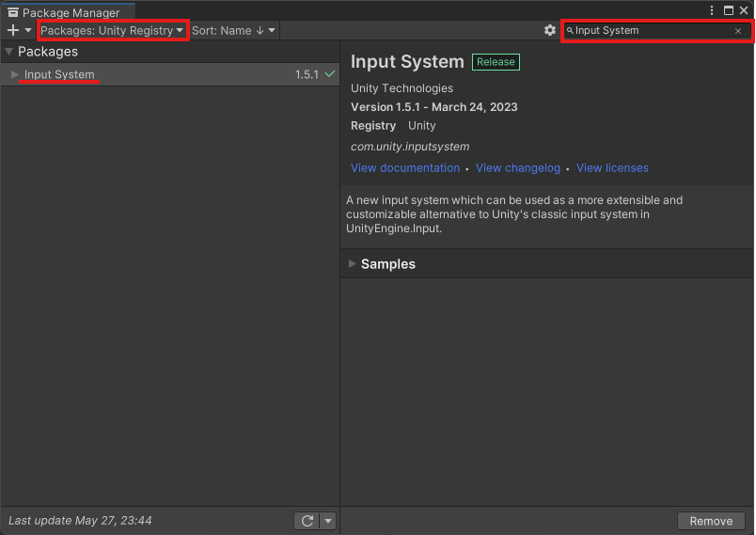Open the dropdown next to the refresh button
The height and width of the screenshot is (535, 756).
[328, 521]
